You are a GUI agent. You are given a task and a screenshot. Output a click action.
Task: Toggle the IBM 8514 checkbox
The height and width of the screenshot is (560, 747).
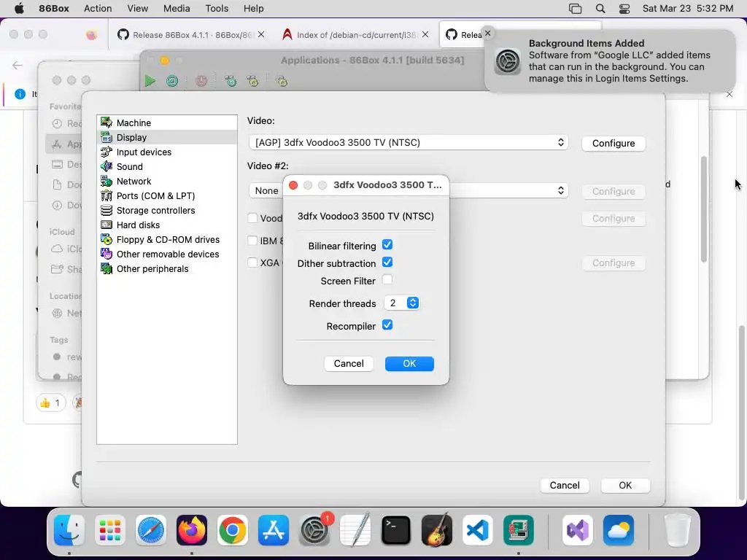[252, 241]
